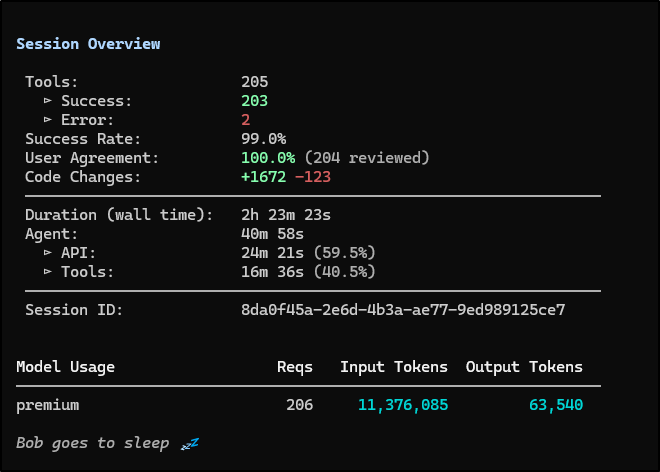This screenshot has height=472, width=660.
Task: Select the 'Input Tokens' column header
Action: (394, 367)
